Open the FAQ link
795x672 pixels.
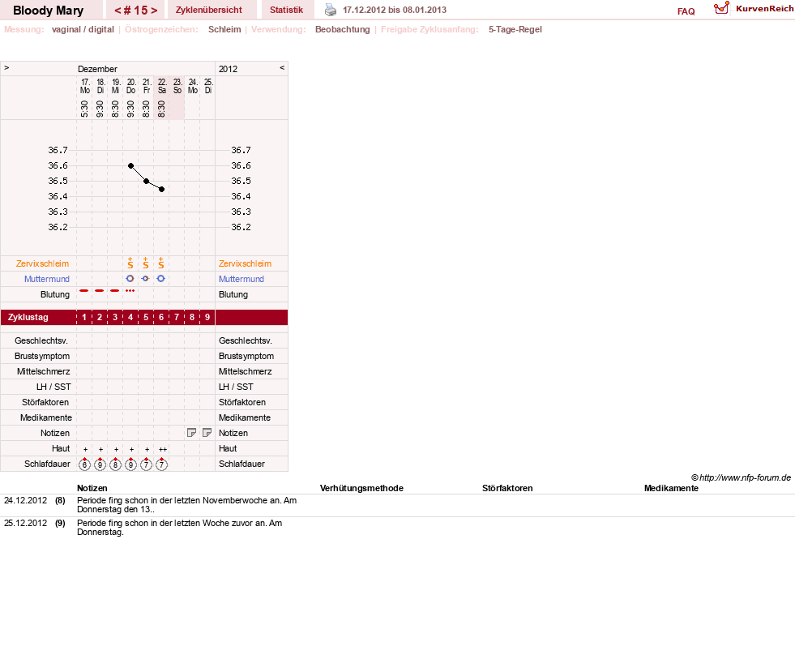click(686, 11)
